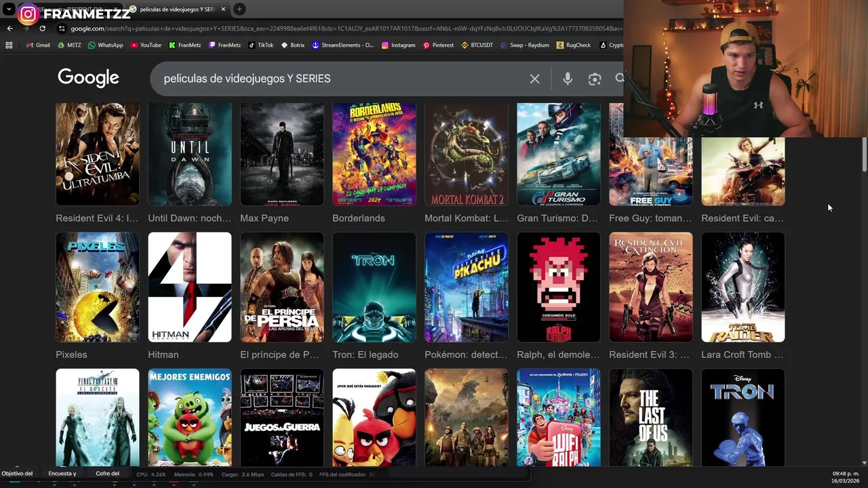Open the METZ bookmark
The width and height of the screenshot is (868, 488).
point(69,45)
